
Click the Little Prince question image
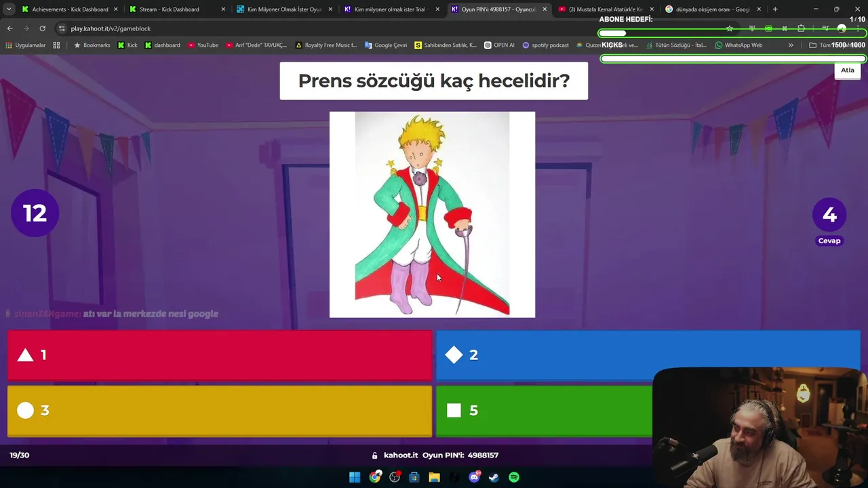432,214
